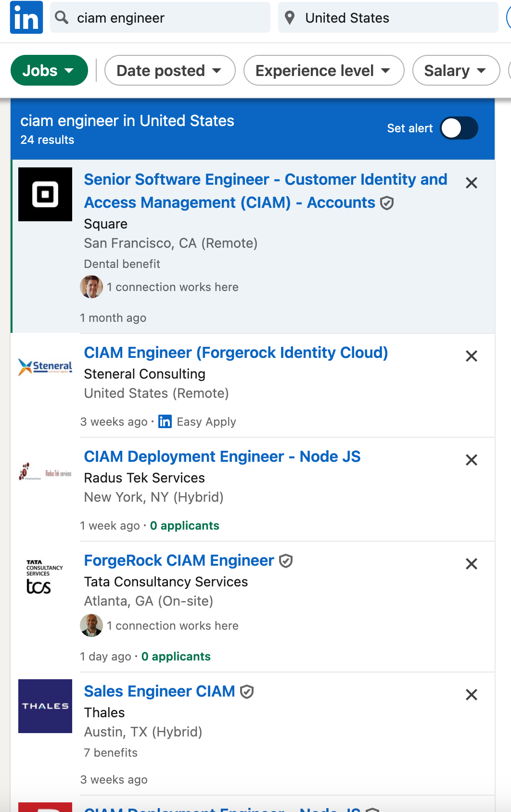Click 'Set alert' label

point(410,128)
